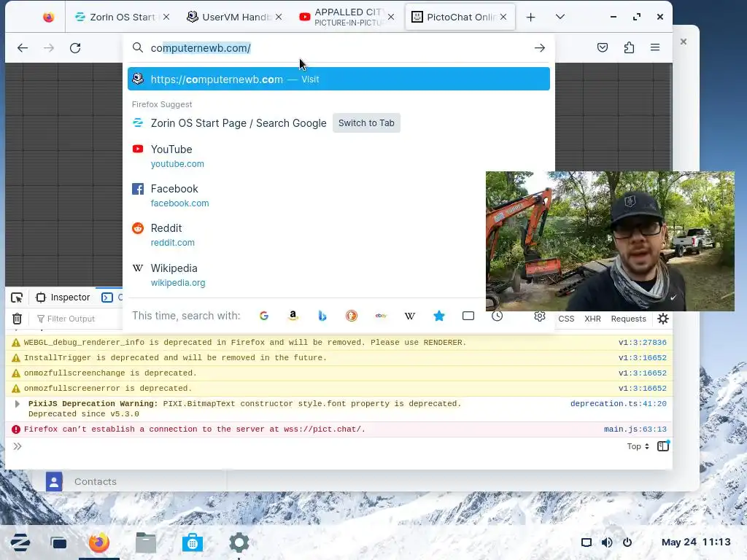
Task: Open the power menu in system tray
Action: (627, 542)
